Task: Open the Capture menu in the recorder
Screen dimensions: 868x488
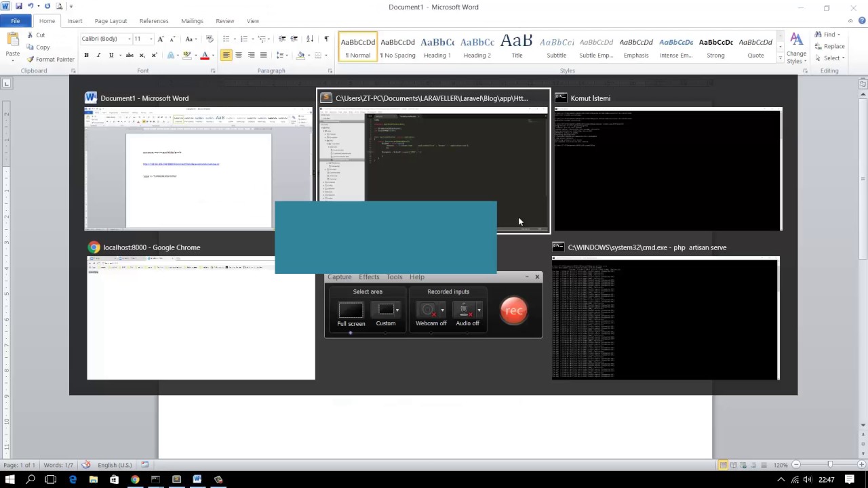Action: pyautogui.click(x=340, y=277)
